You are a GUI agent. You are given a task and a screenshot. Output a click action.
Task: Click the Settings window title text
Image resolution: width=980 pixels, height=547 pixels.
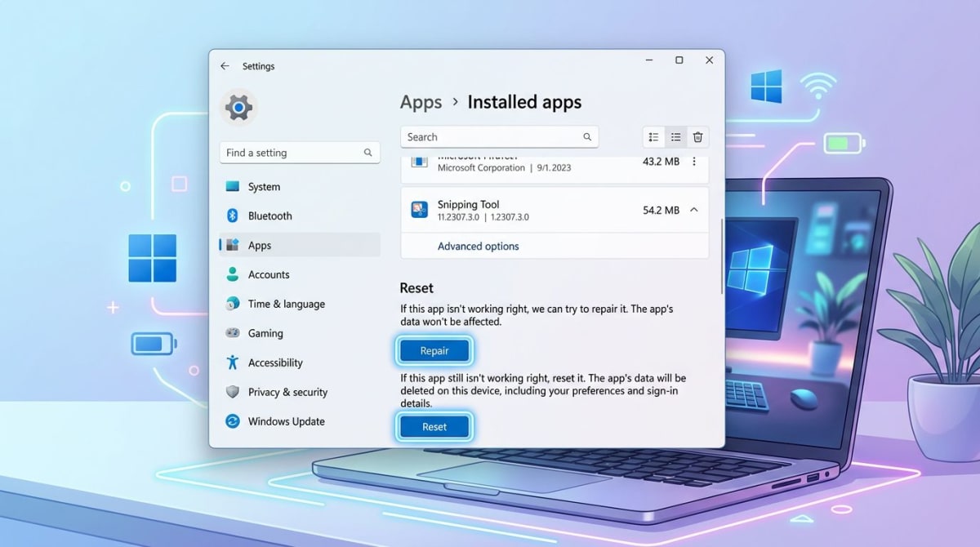click(258, 66)
